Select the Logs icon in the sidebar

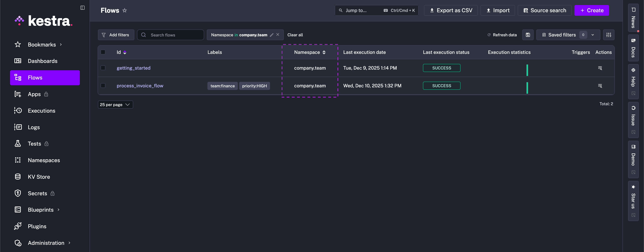click(18, 127)
